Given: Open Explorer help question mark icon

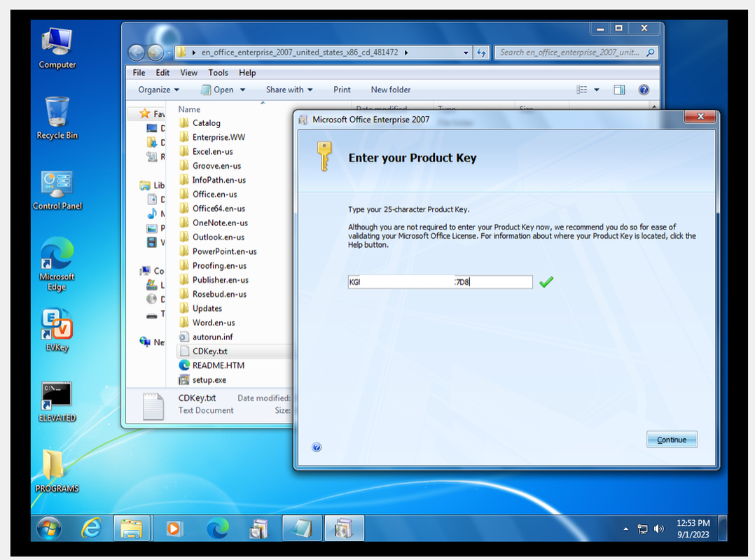Looking at the screenshot, I should pos(644,90).
